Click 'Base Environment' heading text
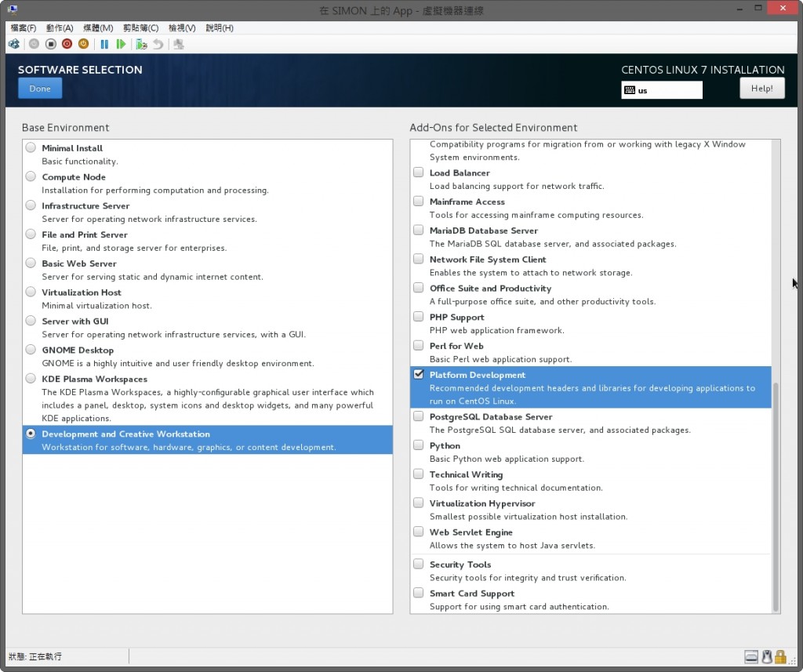803x672 pixels. click(66, 128)
